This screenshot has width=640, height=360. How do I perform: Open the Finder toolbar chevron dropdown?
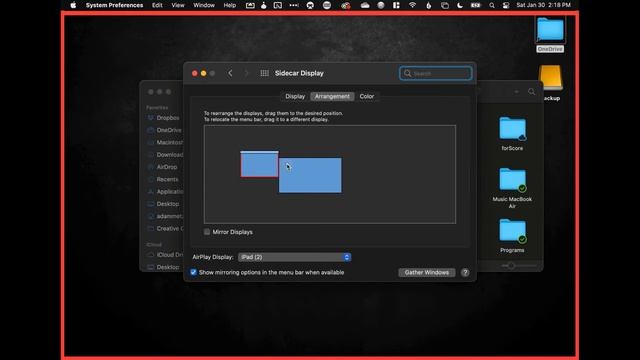[516, 92]
